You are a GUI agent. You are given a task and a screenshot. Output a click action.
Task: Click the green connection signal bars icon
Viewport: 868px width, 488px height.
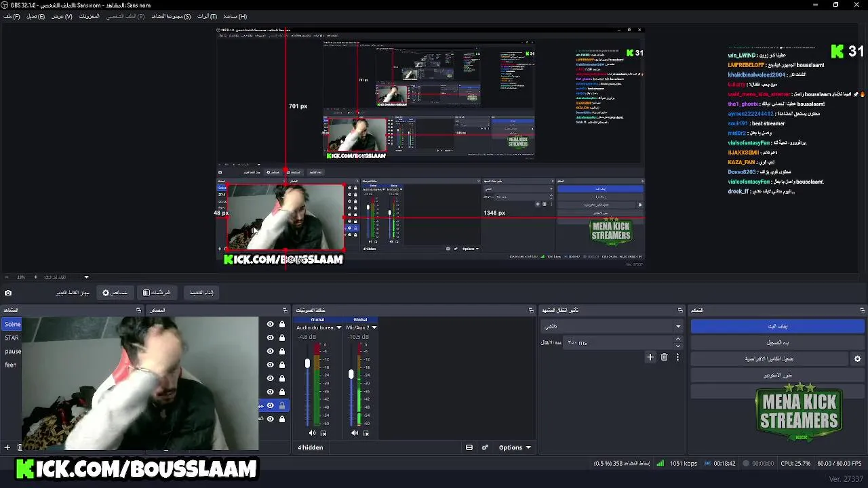pos(660,464)
